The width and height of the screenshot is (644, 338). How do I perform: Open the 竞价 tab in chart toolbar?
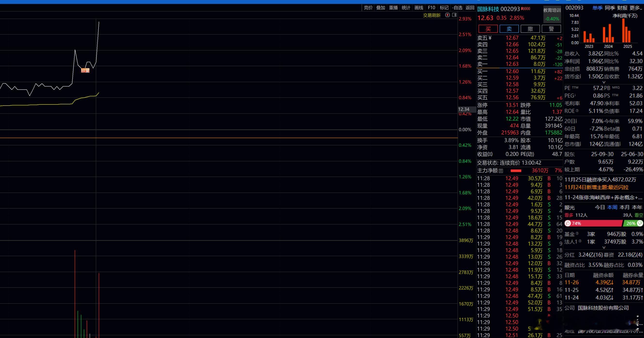(368, 8)
